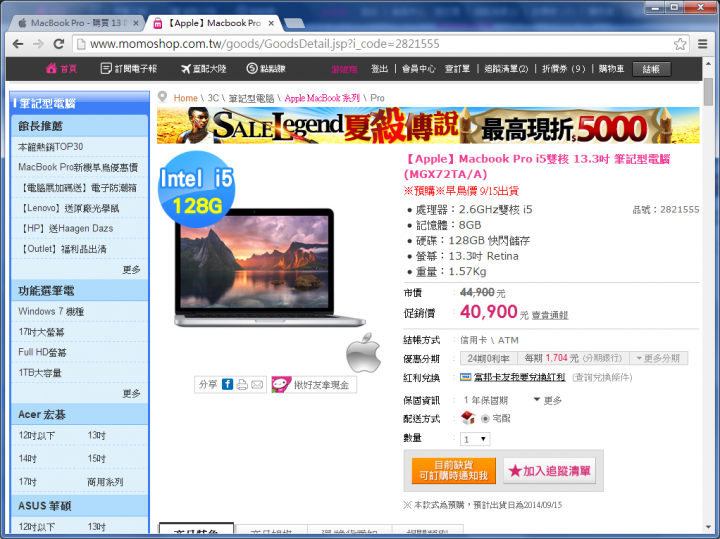Open 會員中心 in top navigation
The width and height of the screenshot is (720, 539).
418,69
